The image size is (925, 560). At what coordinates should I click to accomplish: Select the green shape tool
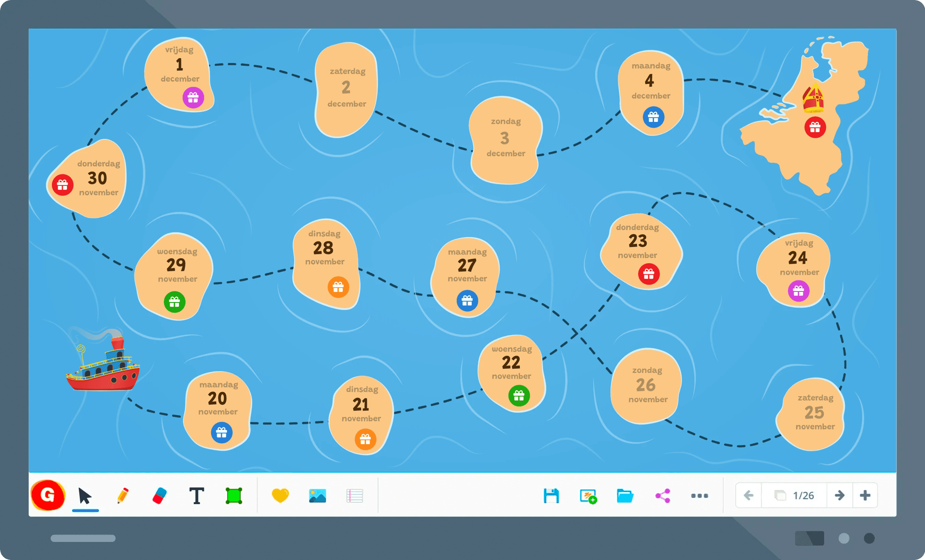point(234,496)
